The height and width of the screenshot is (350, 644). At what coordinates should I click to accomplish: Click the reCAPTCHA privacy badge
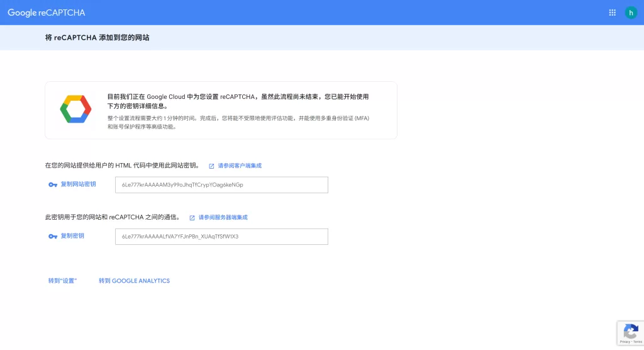point(630,333)
